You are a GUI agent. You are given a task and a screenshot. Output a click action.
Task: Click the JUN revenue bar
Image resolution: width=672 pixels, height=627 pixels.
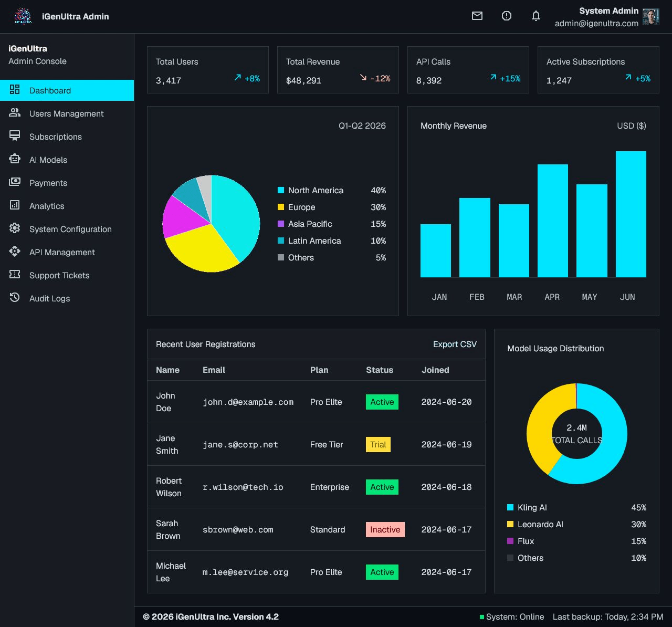click(x=631, y=214)
